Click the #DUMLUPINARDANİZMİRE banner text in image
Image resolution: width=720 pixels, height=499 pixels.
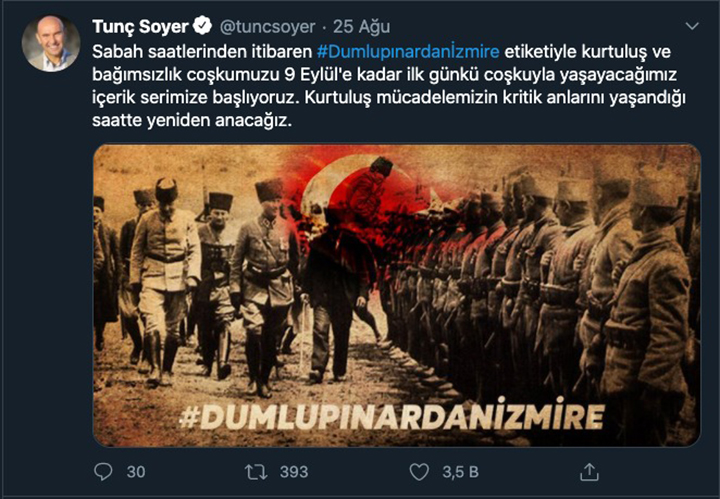coord(392,415)
